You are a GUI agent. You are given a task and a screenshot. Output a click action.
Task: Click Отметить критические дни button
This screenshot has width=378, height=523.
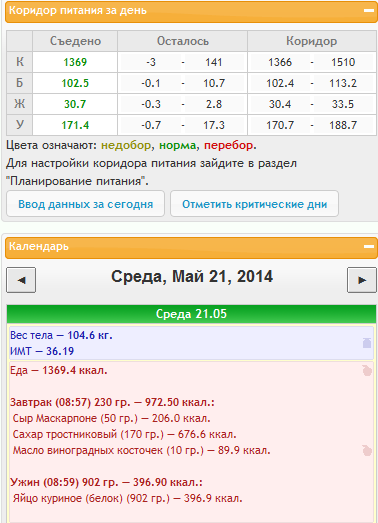[255, 204]
